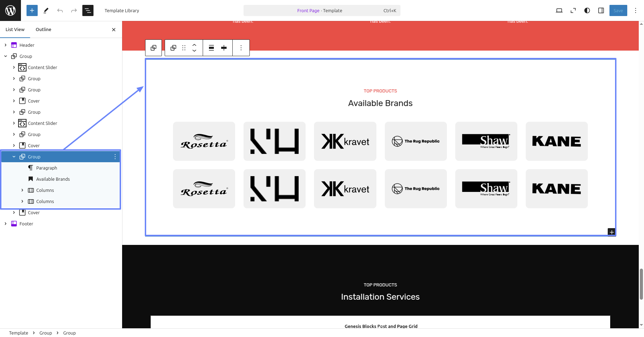Select the Available Brands heading item
This screenshot has height=337, width=644.
click(61, 179)
